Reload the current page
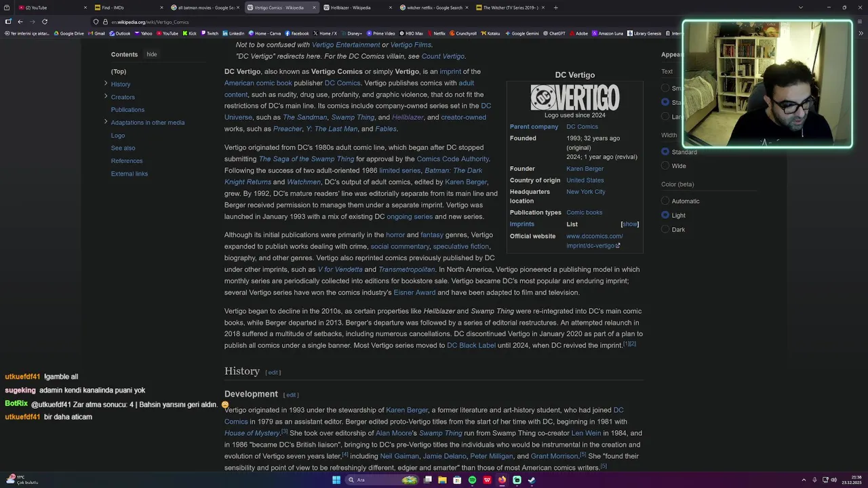The image size is (868, 488). pos(45,22)
